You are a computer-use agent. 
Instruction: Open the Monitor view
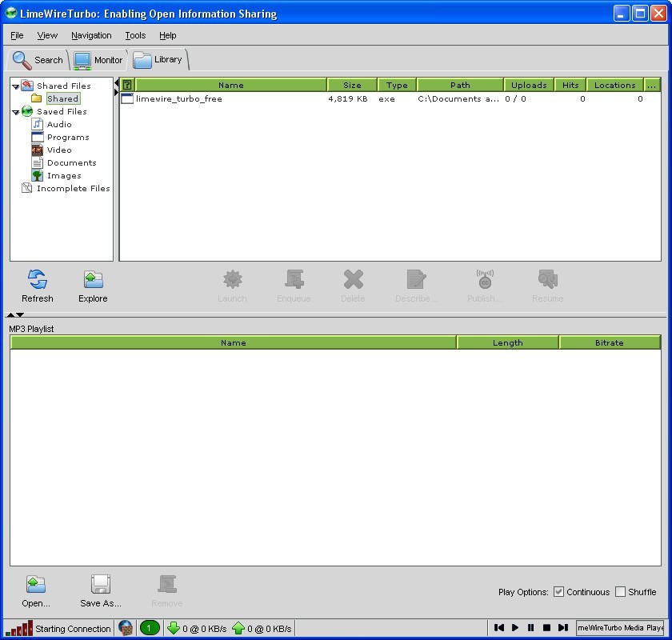[x=83, y=59]
